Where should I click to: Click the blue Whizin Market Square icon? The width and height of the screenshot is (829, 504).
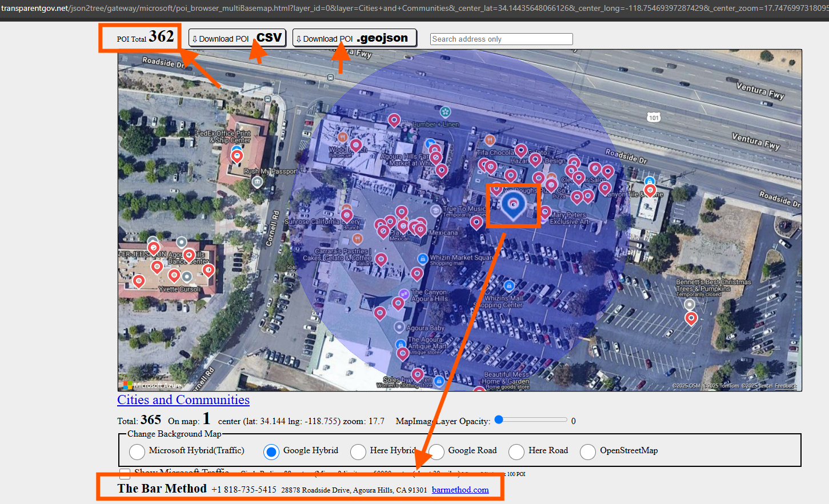click(422, 259)
